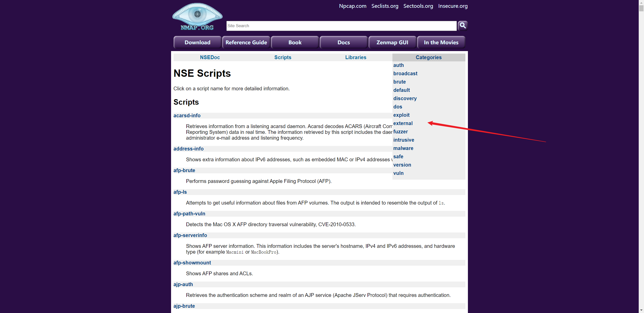Click the external category link
This screenshot has width=644, height=313.
(403, 123)
